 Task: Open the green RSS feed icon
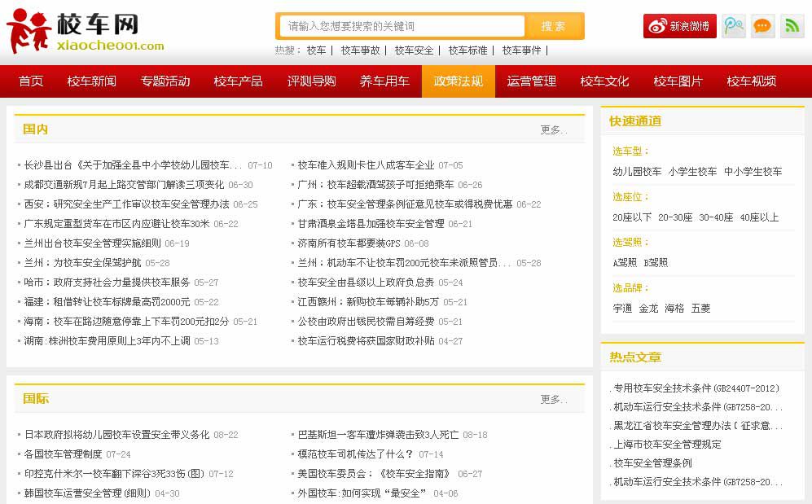coord(792,26)
